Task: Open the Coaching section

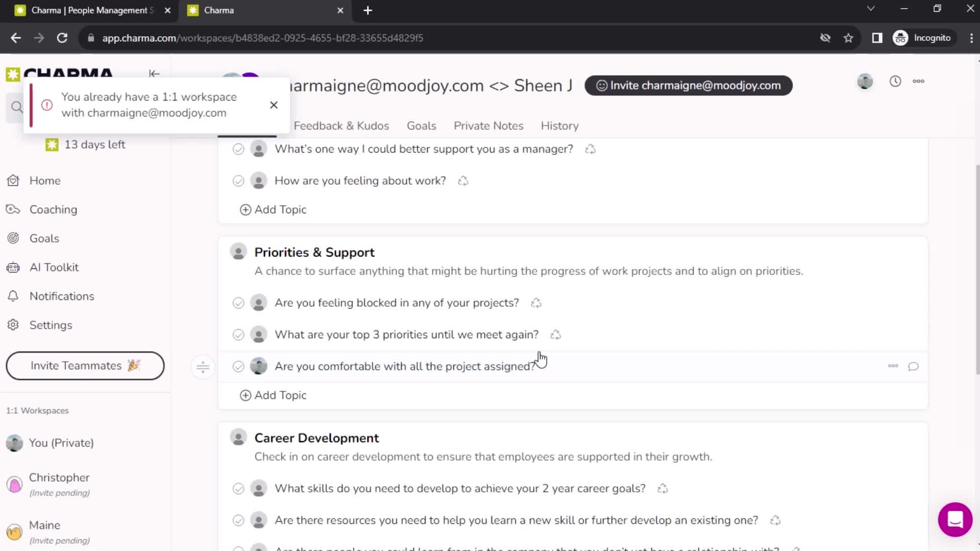Action: [53, 210]
